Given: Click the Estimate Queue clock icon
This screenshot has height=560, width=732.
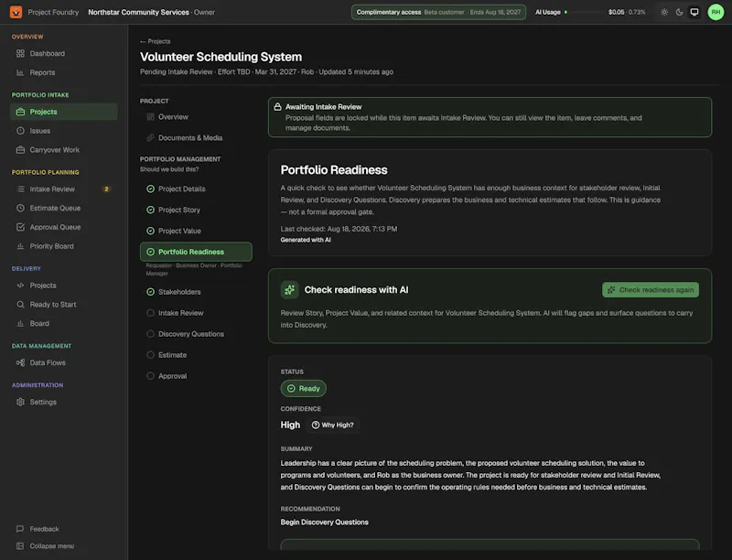Looking at the screenshot, I should click(x=20, y=208).
